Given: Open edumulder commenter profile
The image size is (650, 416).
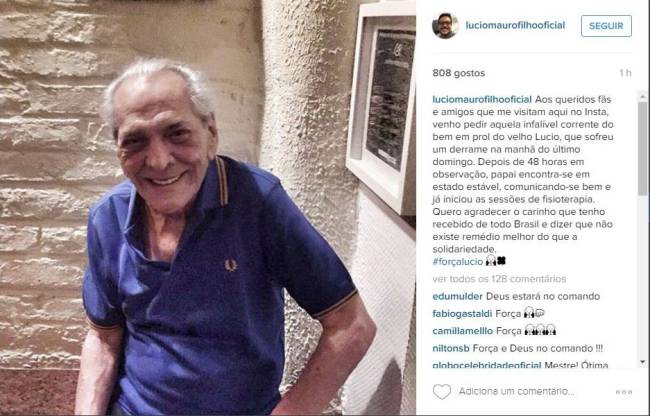Looking at the screenshot, I should (457, 296).
